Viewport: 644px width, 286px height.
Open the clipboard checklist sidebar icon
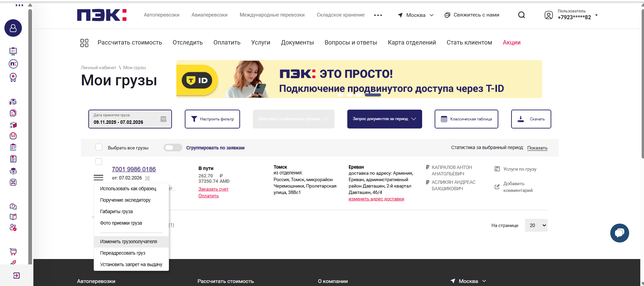(x=13, y=147)
